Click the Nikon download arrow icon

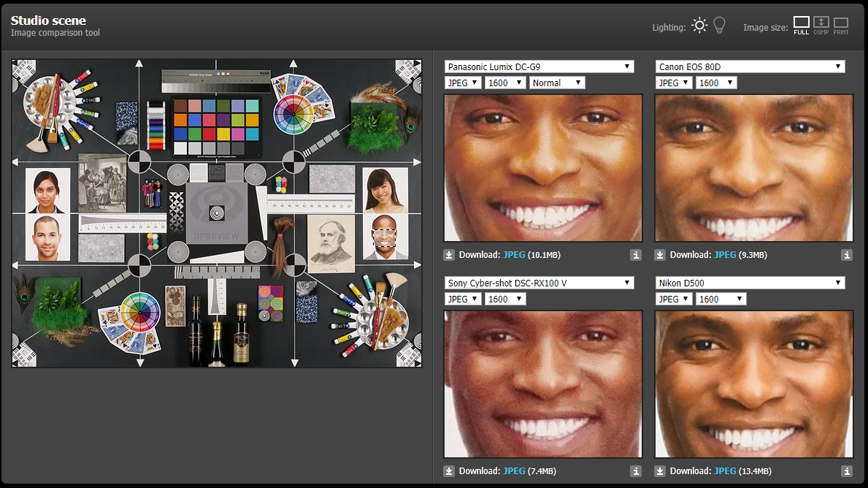660,470
